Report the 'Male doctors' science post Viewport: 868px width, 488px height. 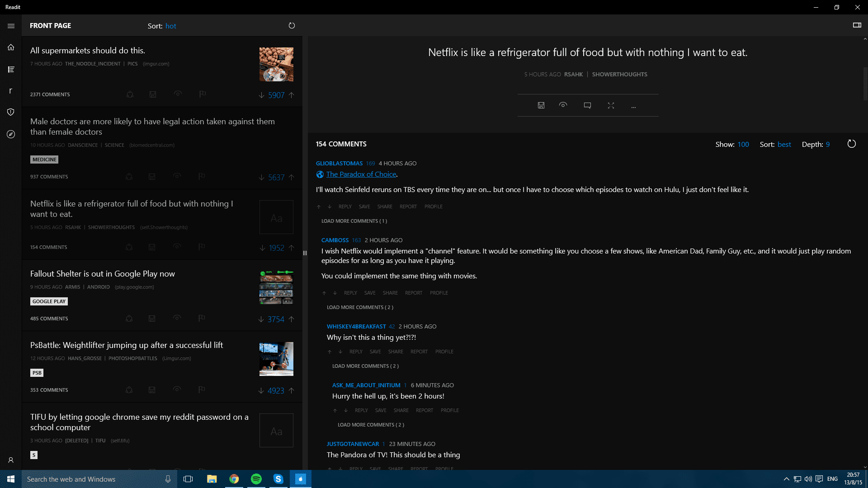[x=201, y=176]
